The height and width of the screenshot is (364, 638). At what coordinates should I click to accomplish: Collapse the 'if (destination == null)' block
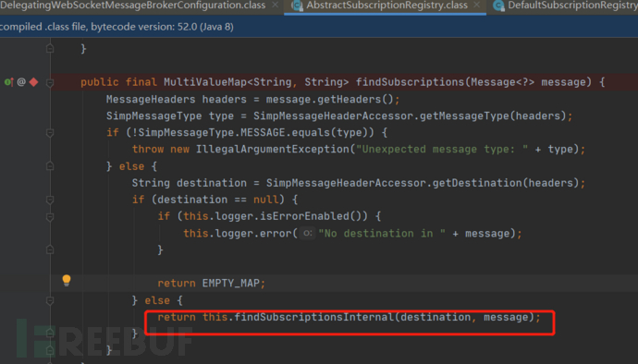click(50, 200)
